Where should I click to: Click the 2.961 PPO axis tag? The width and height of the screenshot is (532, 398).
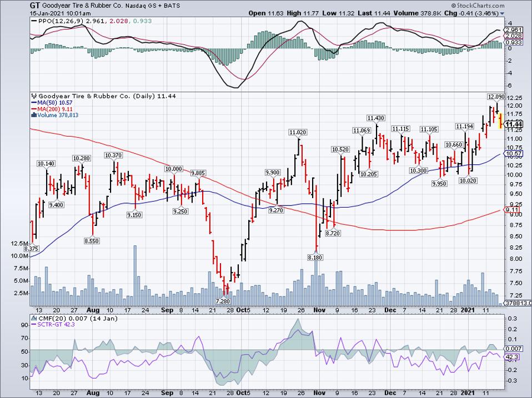pos(513,30)
